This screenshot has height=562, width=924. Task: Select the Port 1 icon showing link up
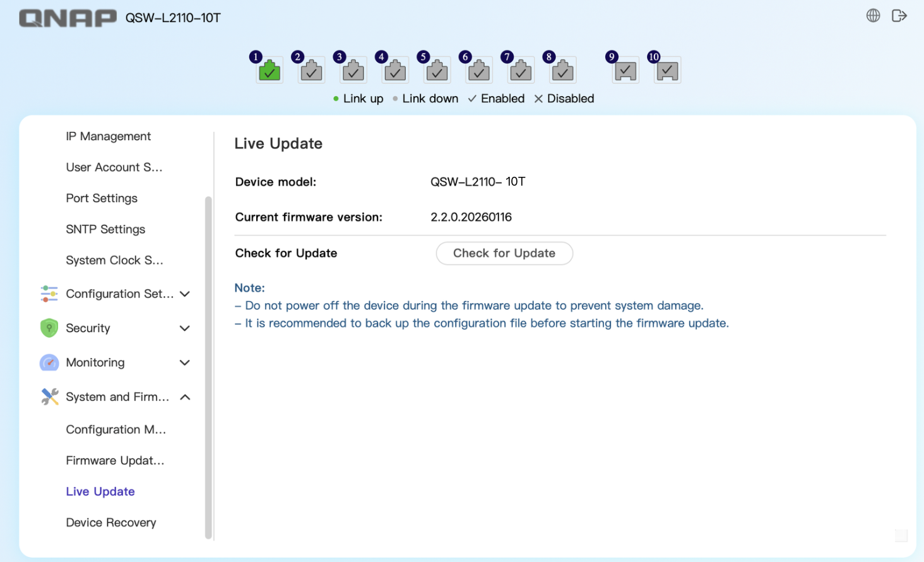pos(269,71)
